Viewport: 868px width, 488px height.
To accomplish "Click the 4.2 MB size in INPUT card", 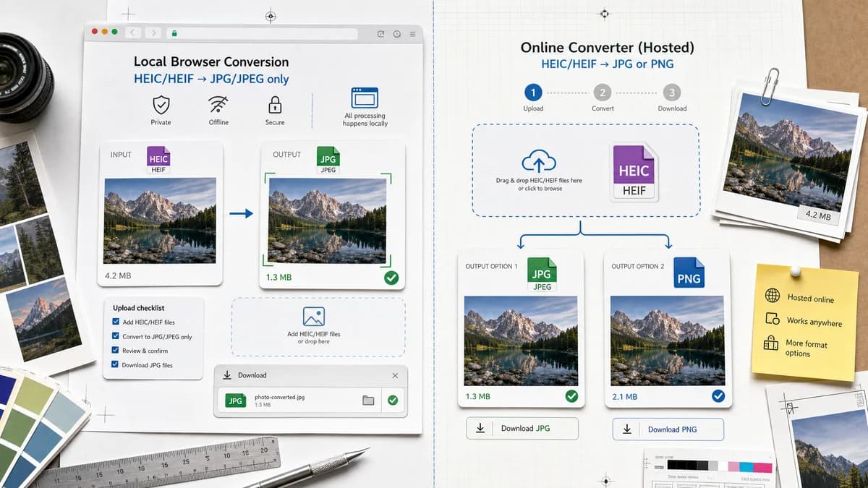I will pos(119,276).
